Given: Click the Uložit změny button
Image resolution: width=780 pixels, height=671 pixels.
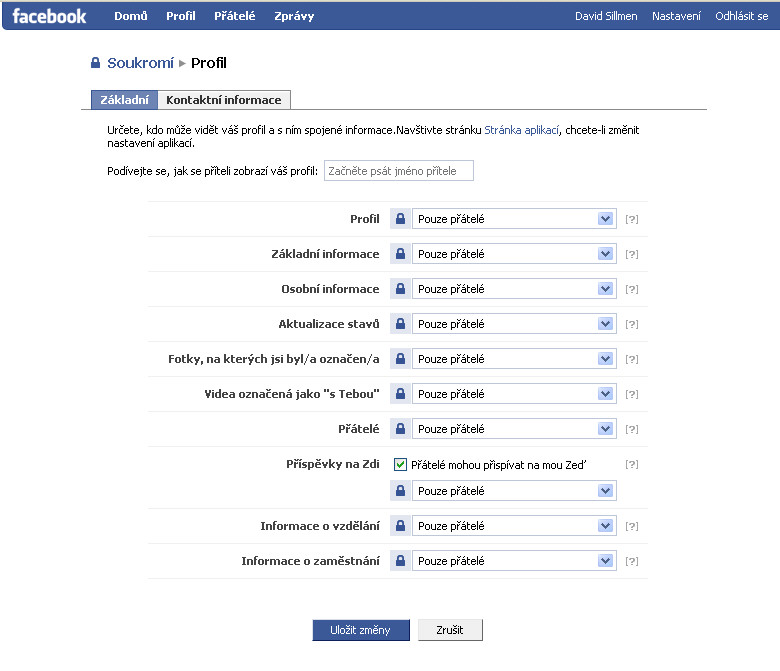Looking at the screenshot, I should click(361, 630).
